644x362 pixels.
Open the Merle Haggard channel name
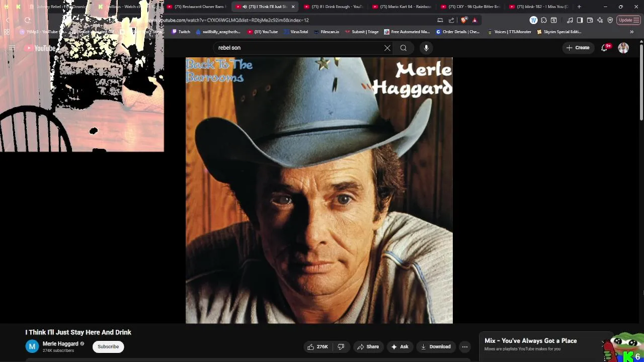click(60, 344)
